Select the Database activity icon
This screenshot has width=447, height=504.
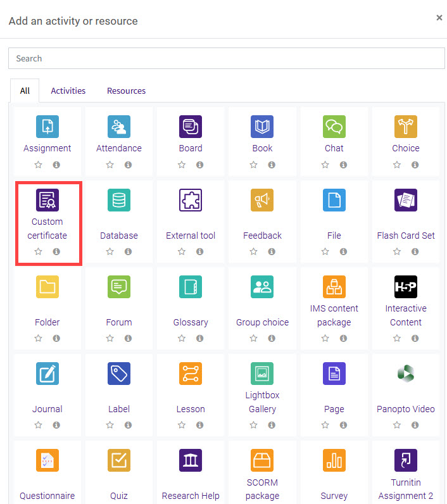click(x=119, y=200)
